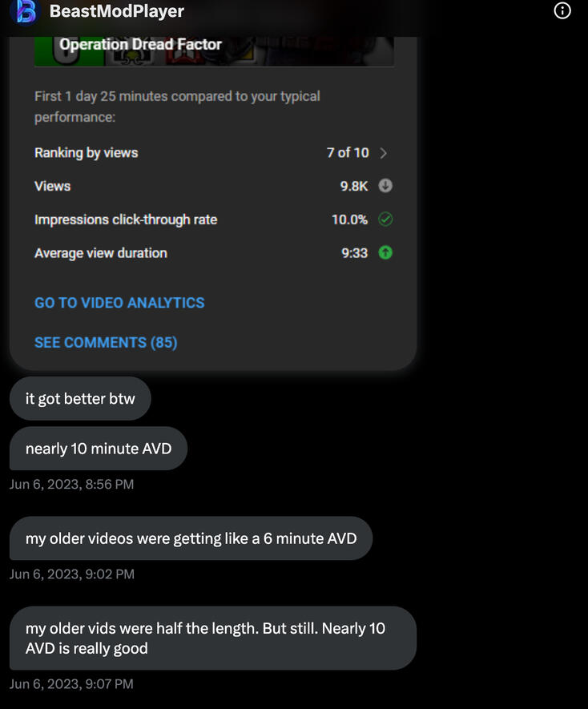Viewport: 588px width, 709px height.
Task: Click the 10.0% click-through rate value
Action: point(349,220)
